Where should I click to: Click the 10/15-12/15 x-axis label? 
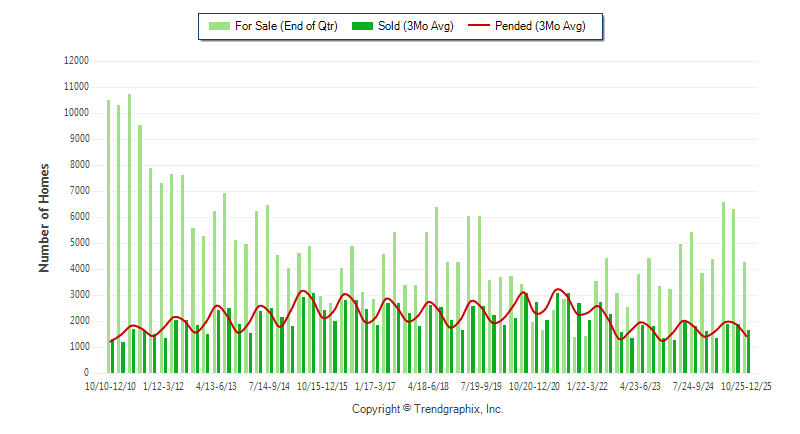click(x=322, y=385)
